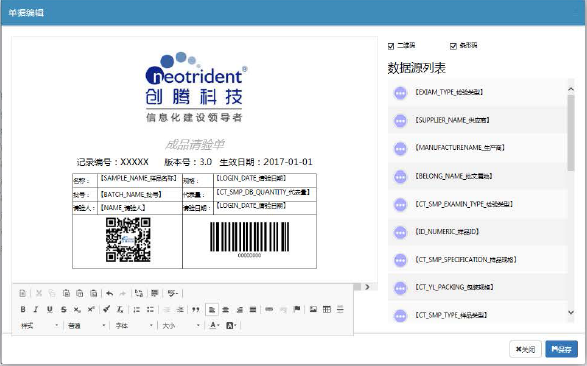The width and height of the screenshot is (587, 366).
Task: Click the Block Quote icon
Action: [195, 309]
